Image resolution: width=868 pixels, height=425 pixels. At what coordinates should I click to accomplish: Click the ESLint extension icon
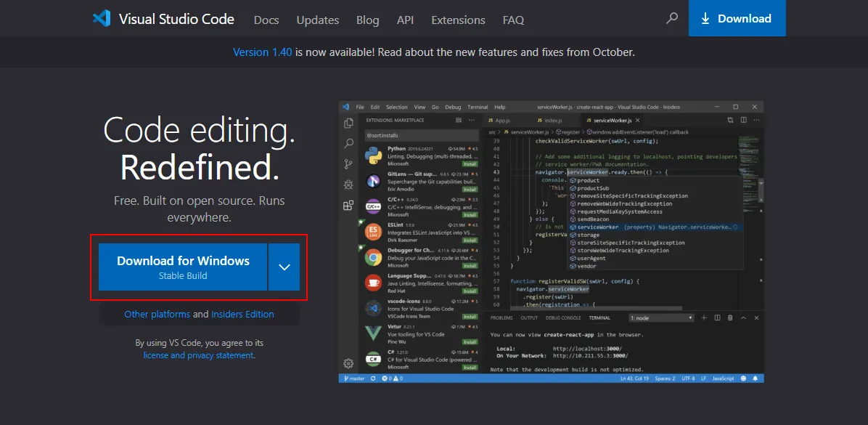(x=373, y=232)
